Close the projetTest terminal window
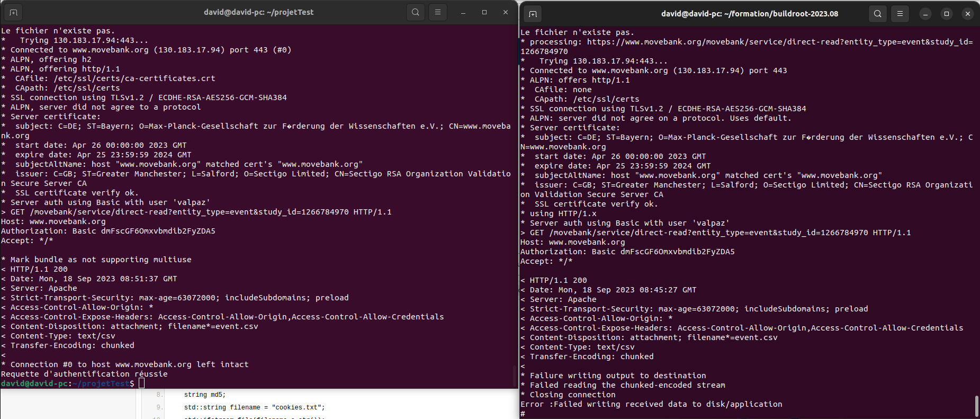Viewport: 980px width, 419px height. click(x=506, y=12)
